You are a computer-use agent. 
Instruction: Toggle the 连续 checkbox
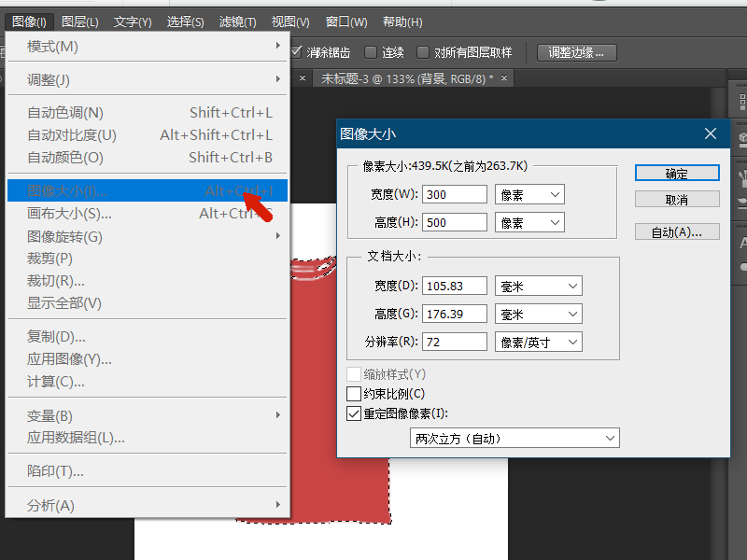coord(371,52)
